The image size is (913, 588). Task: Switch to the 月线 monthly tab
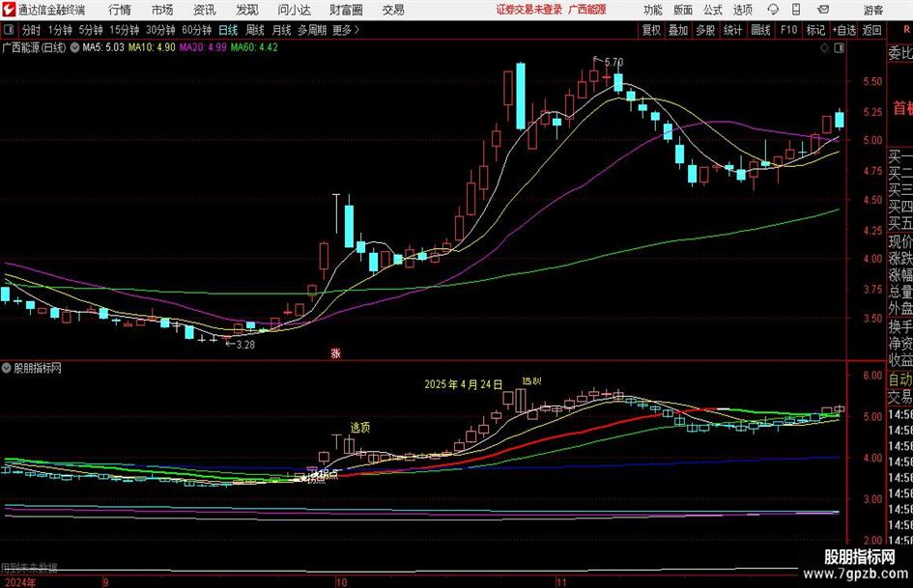282,30
